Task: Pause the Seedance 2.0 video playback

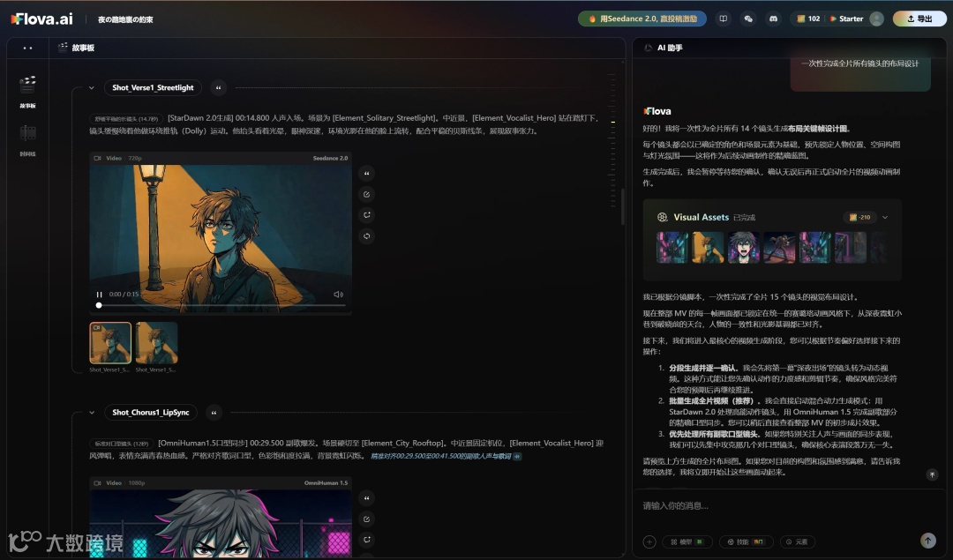Action: pyautogui.click(x=99, y=295)
